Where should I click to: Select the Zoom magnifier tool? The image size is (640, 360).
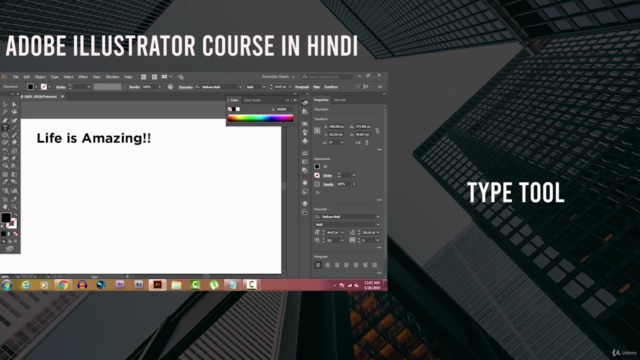pos(14,207)
